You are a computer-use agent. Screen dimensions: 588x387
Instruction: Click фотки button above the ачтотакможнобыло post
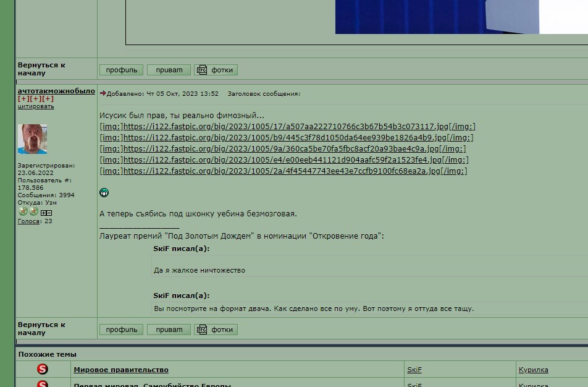click(216, 70)
